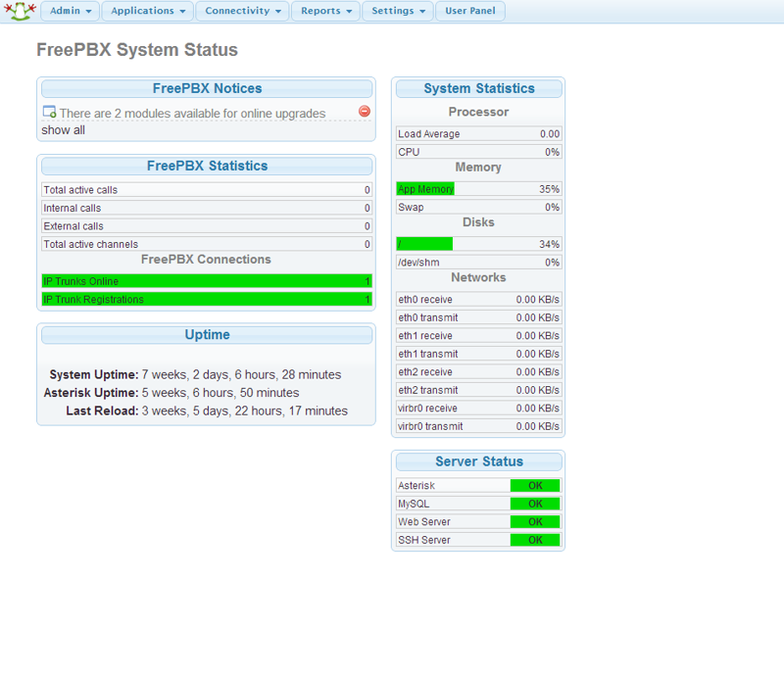Click the Asterisk Uptime value text
This screenshot has width=784, height=677.
pyautogui.click(x=220, y=393)
